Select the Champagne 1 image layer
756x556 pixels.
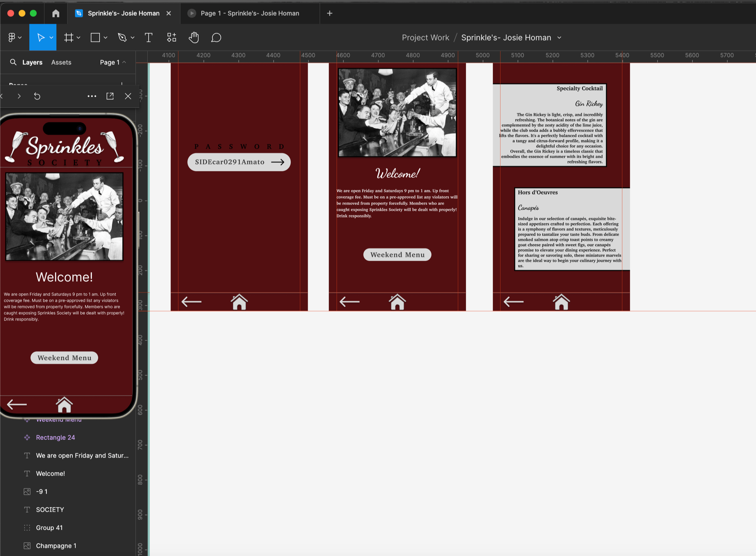(x=56, y=545)
